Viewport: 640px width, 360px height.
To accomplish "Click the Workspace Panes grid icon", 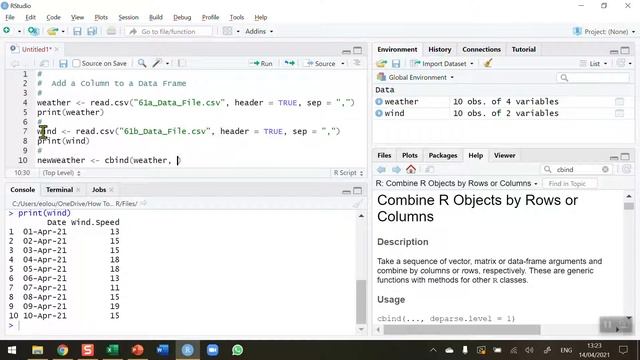I will (x=227, y=31).
